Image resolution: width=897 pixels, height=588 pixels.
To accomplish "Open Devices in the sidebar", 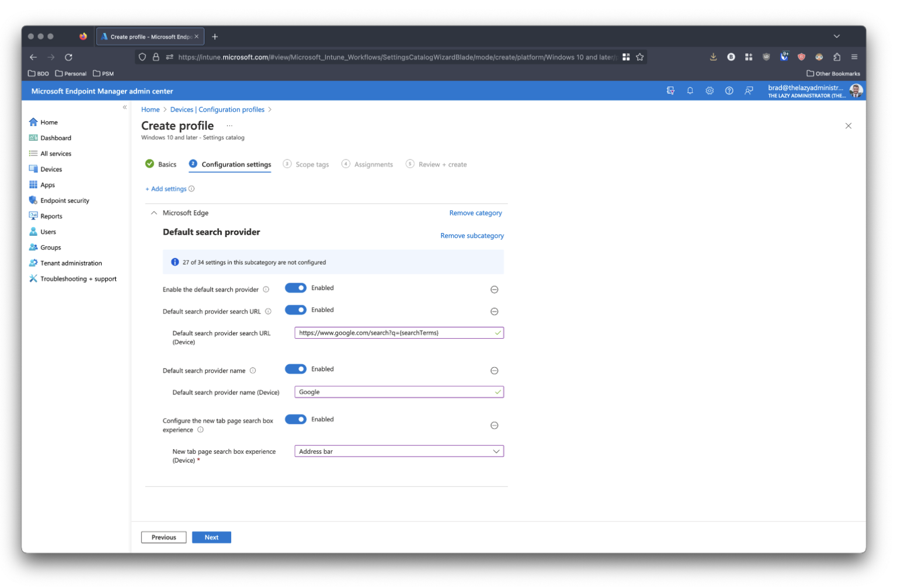I will (x=45, y=170).
